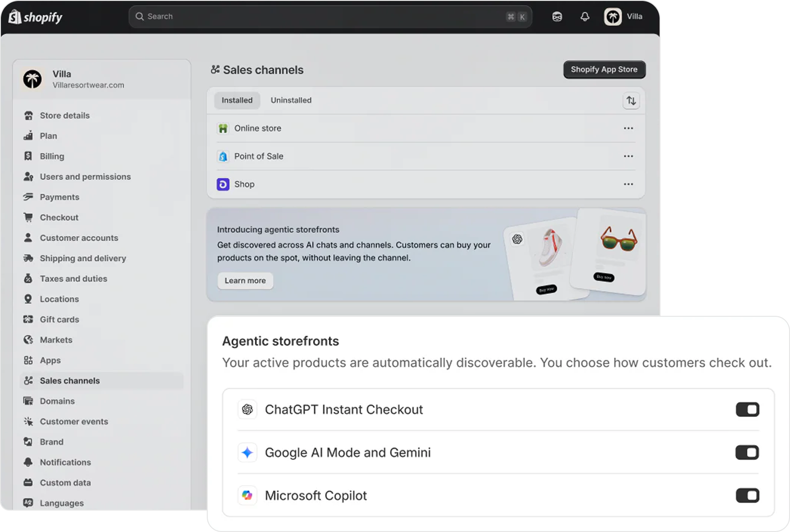Click the Store details icon
The image size is (790, 532).
tap(28, 116)
